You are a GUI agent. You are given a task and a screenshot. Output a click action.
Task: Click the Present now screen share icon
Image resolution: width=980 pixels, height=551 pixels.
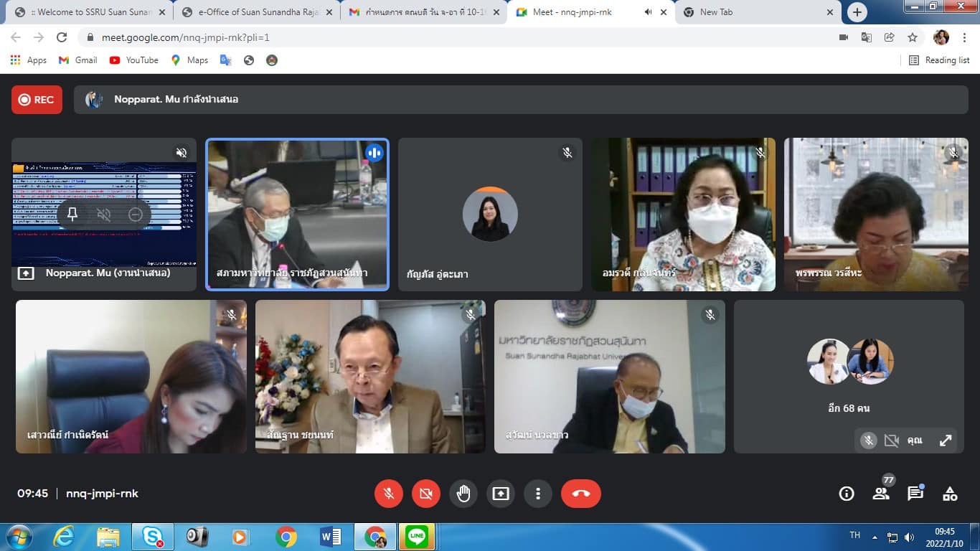tap(501, 494)
